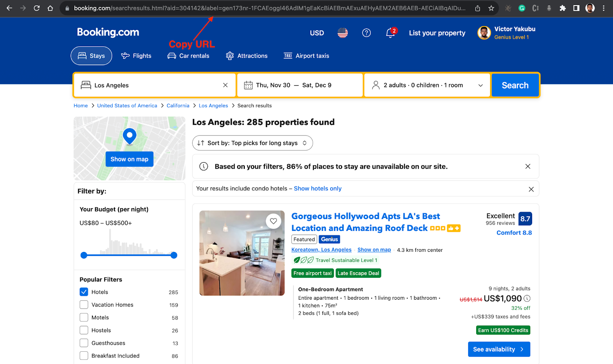This screenshot has height=364, width=613.
Task: Open United States of America breadcrumb
Action: pos(127,106)
